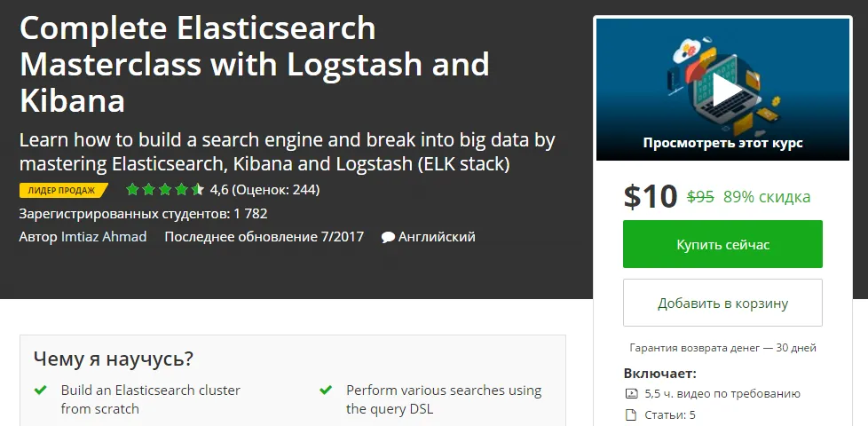Image resolution: width=868 pixels, height=426 pixels.
Task: Open author Imtiaz Ahmad's profile link
Action: click(104, 237)
